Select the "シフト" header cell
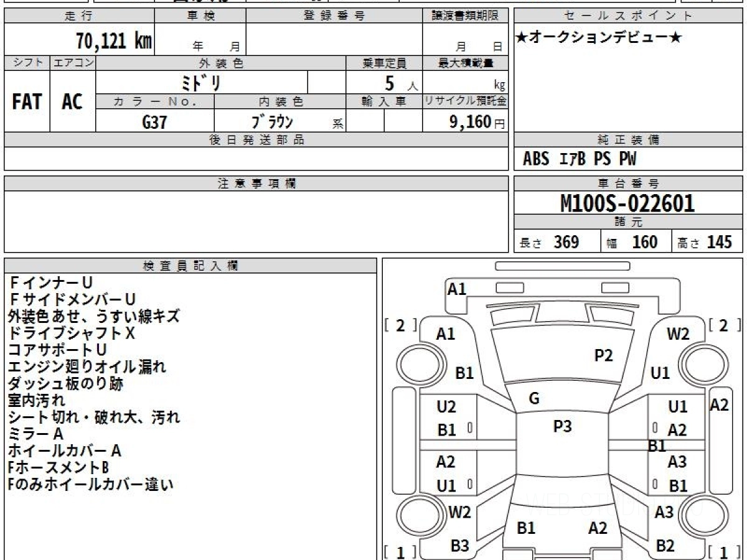This screenshot has width=747, height=560. point(27,63)
